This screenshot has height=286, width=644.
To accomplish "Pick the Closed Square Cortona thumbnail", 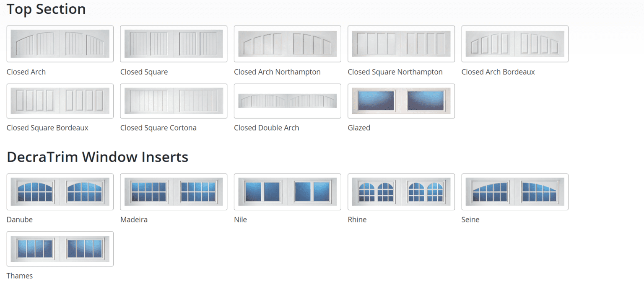I will coord(174,101).
